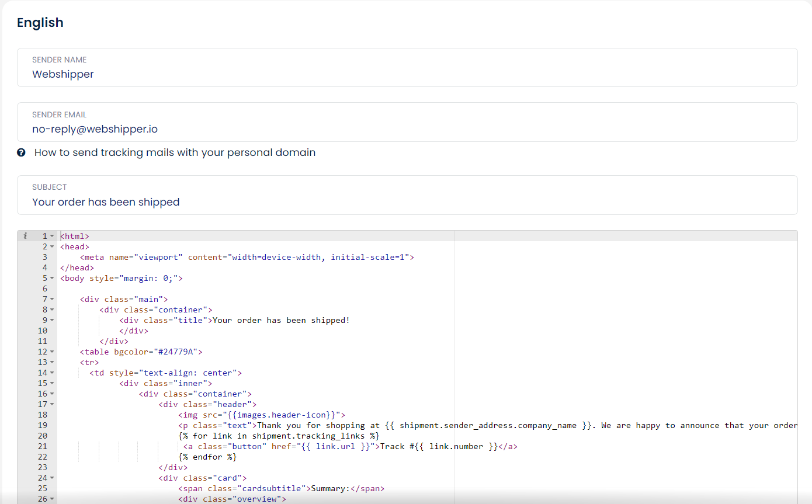The height and width of the screenshot is (504, 812).
Task: Click the Sender Name field
Action: coord(407,74)
